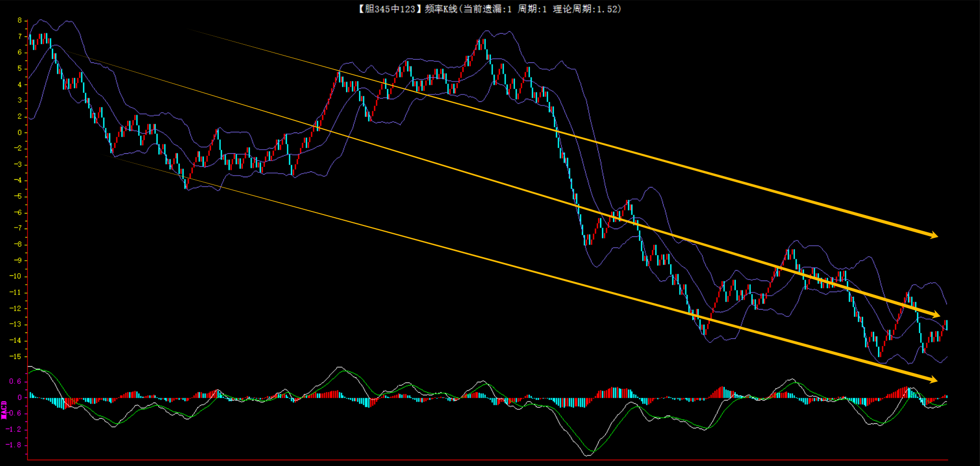Click the 0 label on price axis
The height and width of the screenshot is (466, 980).
(x=20, y=132)
